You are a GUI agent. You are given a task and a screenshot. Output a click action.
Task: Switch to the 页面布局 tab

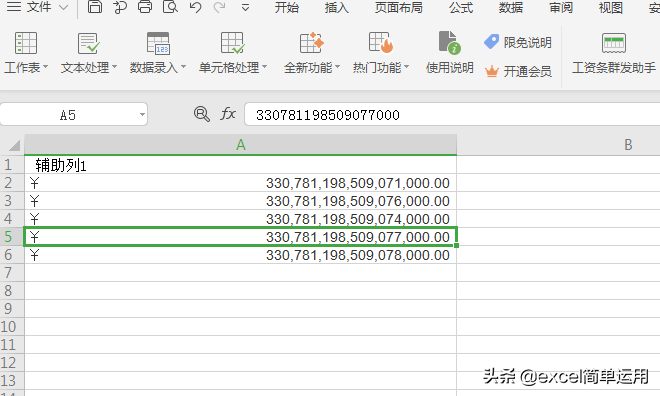tap(399, 7)
